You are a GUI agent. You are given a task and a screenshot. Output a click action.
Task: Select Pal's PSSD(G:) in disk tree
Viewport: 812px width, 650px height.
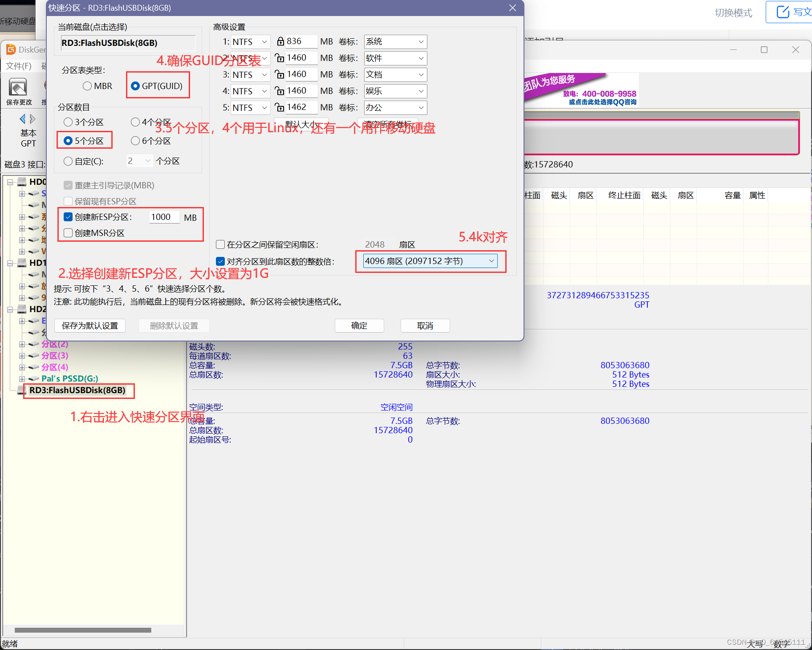(x=70, y=379)
